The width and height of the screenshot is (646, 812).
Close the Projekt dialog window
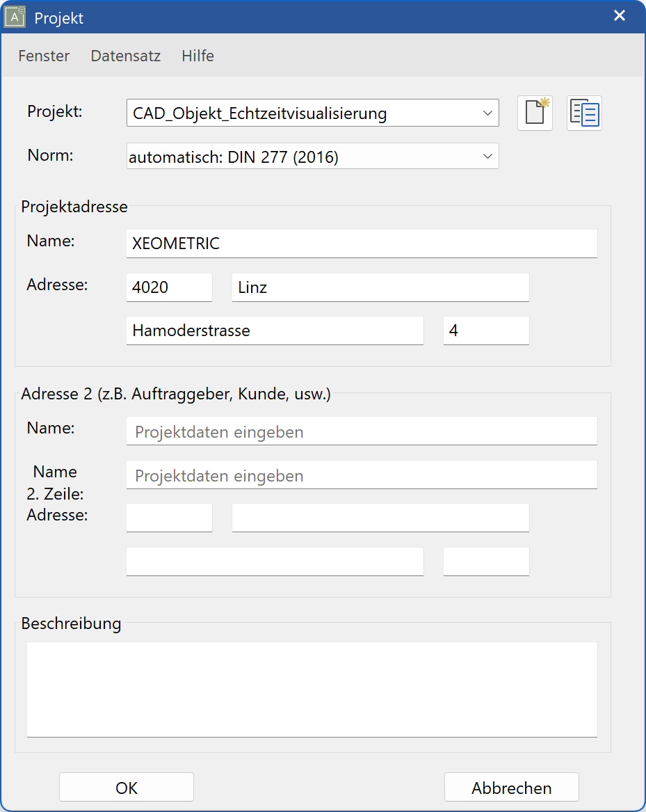pyautogui.click(x=619, y=16)
